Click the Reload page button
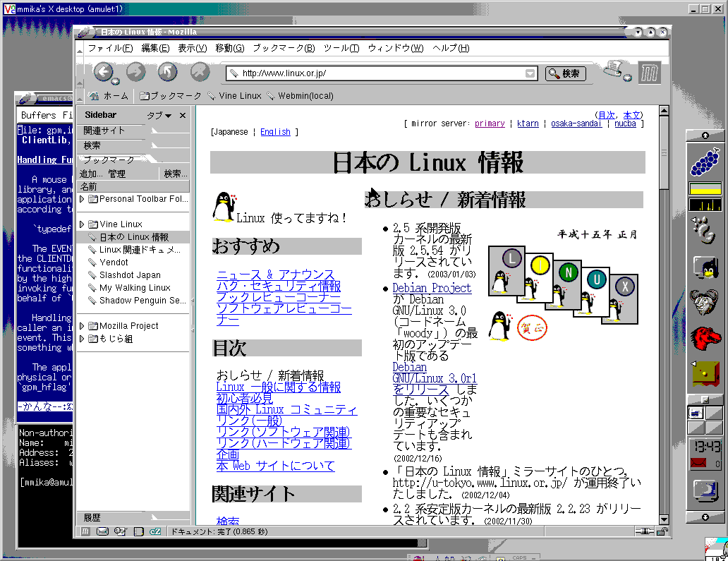Screen dimensions: 728x561 (168, 72)
